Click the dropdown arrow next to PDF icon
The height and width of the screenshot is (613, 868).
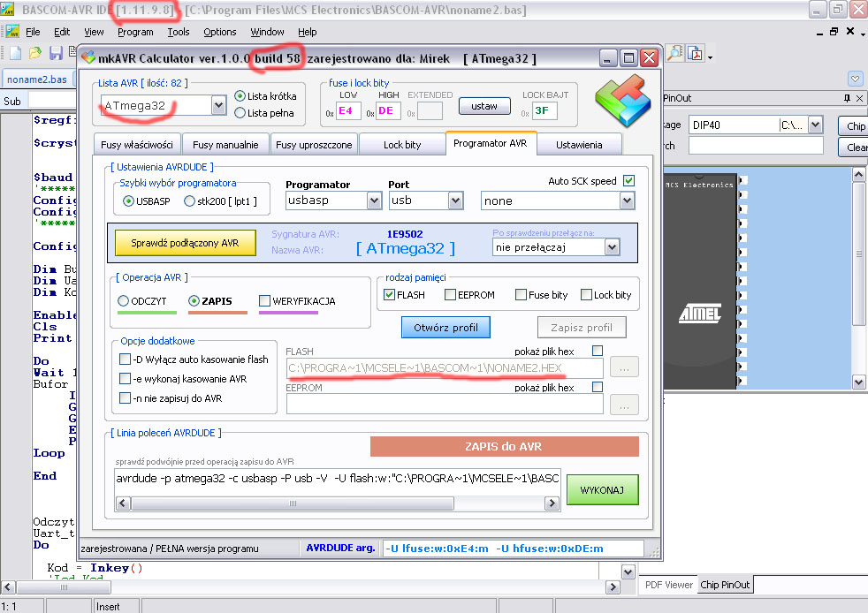[x=710, y=57]
